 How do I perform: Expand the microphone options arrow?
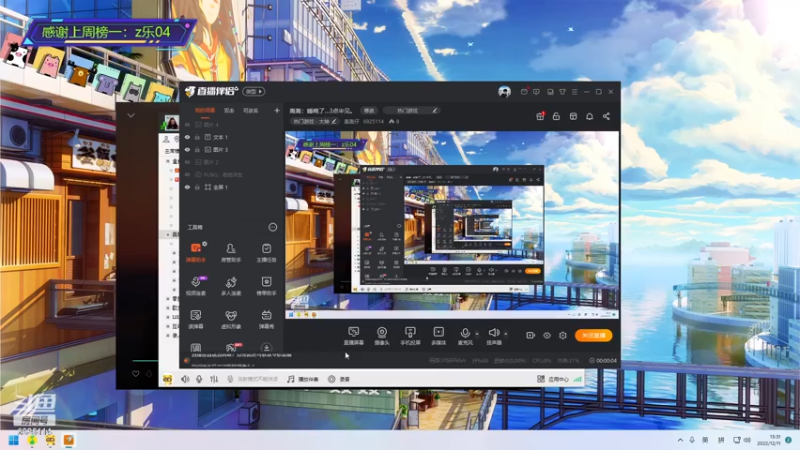[x=477, y=334]
